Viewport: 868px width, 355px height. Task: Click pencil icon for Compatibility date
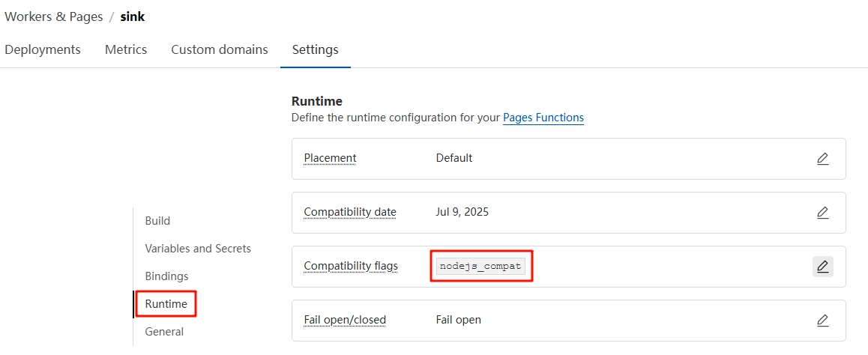[822, 213]
